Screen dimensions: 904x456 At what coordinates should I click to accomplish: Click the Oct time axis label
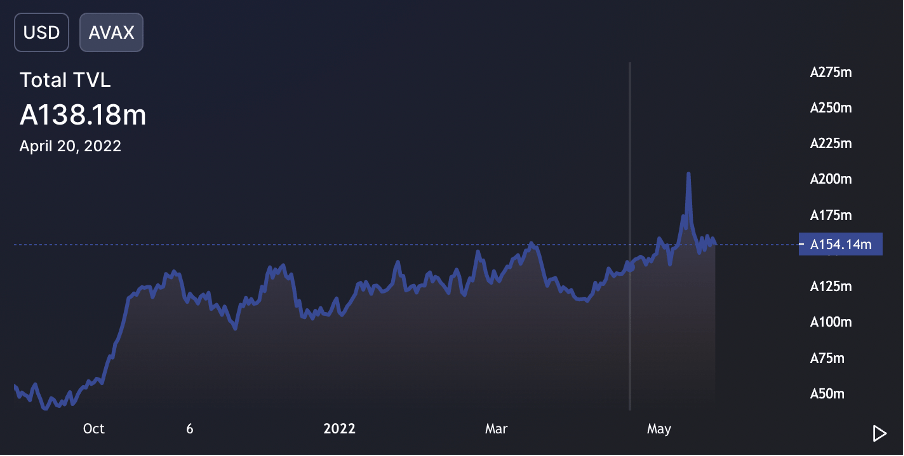pyautogui.click(x=94, y=428)
